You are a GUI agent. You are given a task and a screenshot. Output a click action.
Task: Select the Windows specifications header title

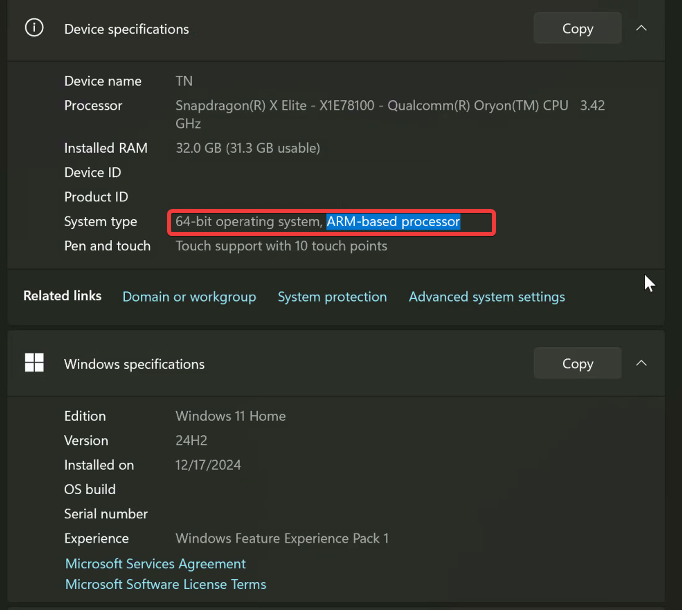pyautogui.click(x=134, y=364)
